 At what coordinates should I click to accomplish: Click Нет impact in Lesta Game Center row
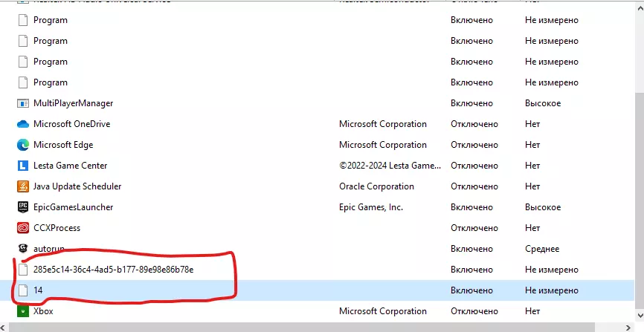532,166
